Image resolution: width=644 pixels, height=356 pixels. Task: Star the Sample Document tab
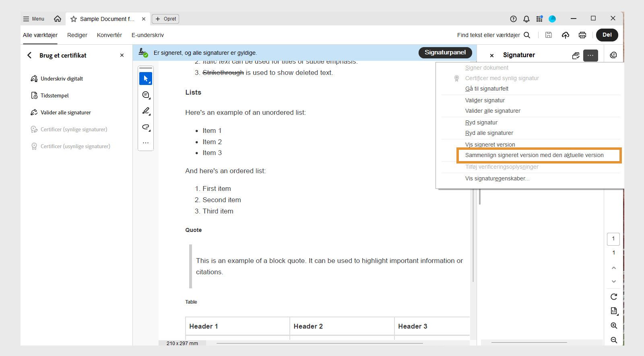74,19
